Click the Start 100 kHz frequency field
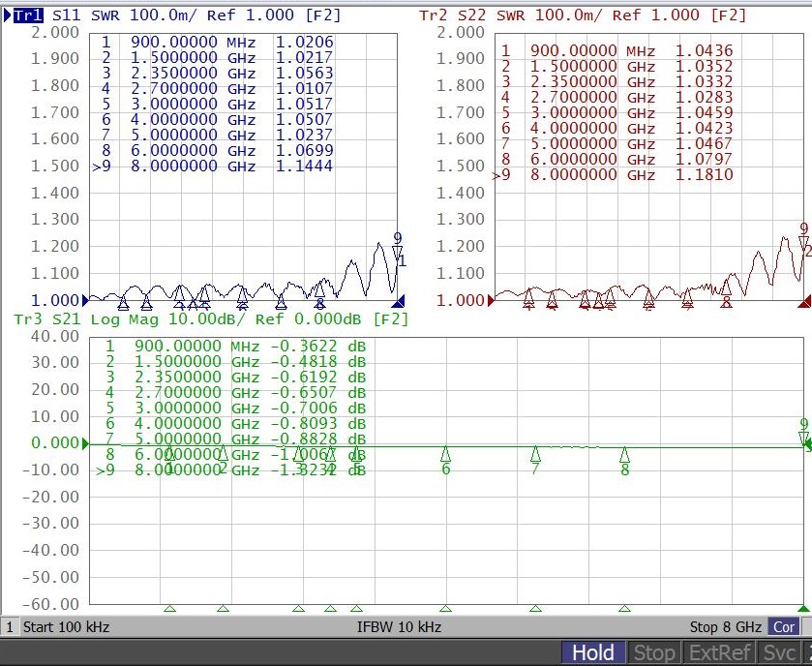The height and width of the screenshot is (666, 812). coord(66,627)
